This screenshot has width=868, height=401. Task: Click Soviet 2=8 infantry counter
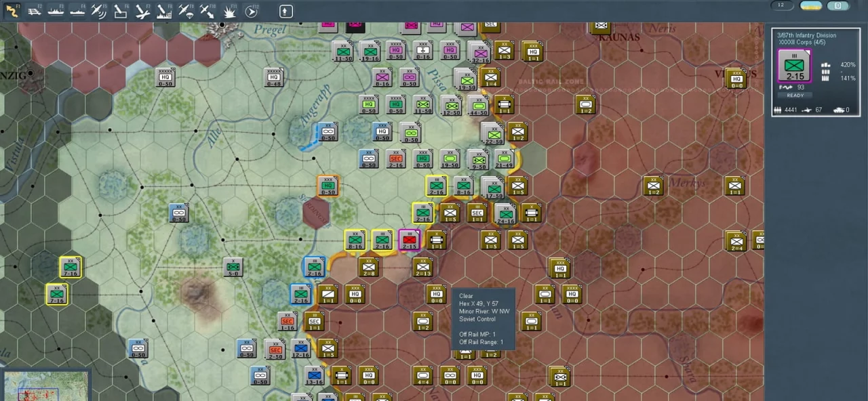tap(368, 267)
